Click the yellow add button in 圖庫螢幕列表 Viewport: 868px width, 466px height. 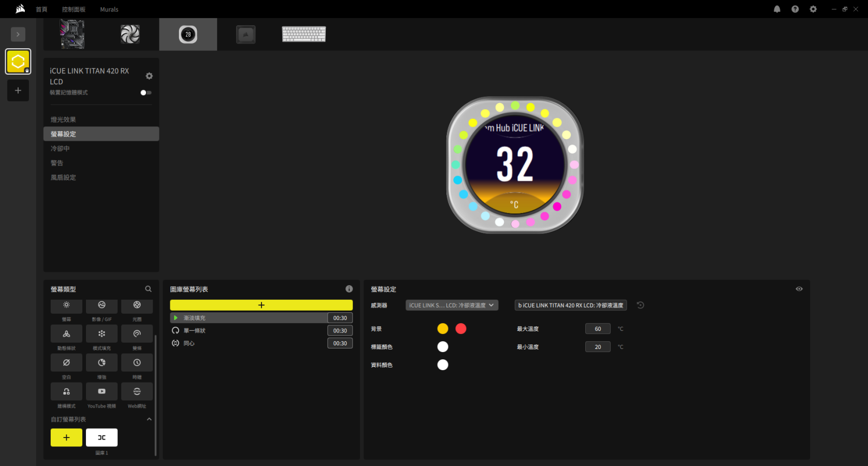(x=261, y=305)
